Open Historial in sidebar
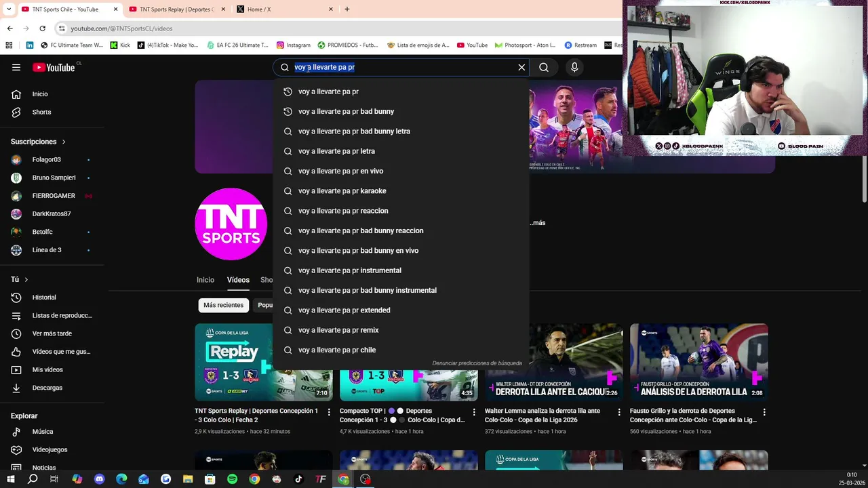 pyautogui.click(x=44, y=298)
